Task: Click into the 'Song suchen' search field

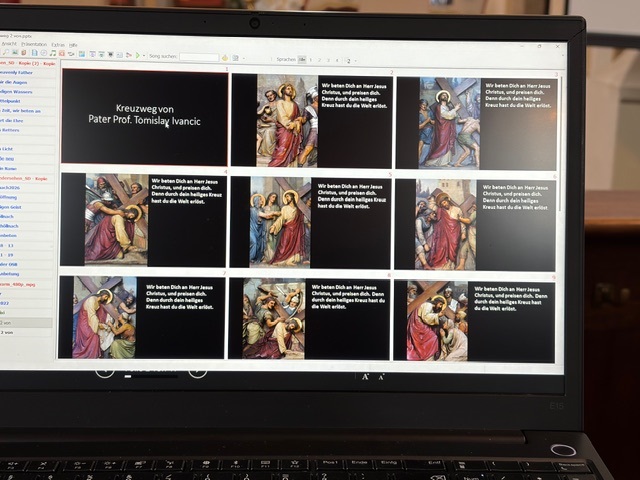Action: (x=198, y=57)
